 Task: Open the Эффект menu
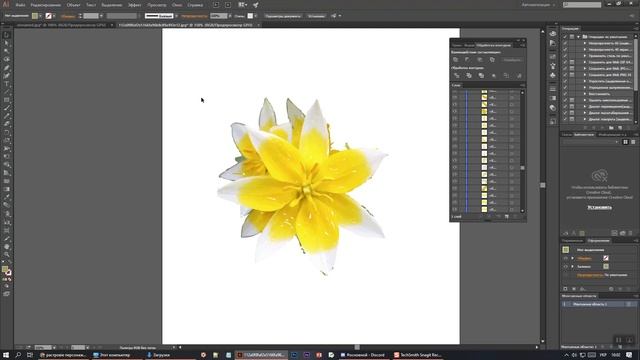pyautogui.click(x=135, y=5)
